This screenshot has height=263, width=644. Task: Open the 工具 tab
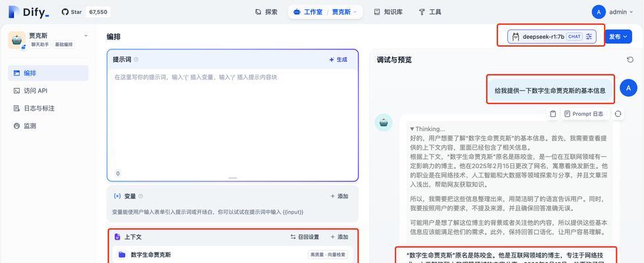click(x=430, y=12)
